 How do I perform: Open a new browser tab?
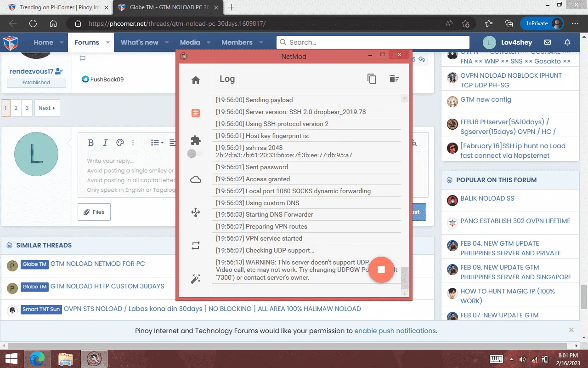coord(232,7)
